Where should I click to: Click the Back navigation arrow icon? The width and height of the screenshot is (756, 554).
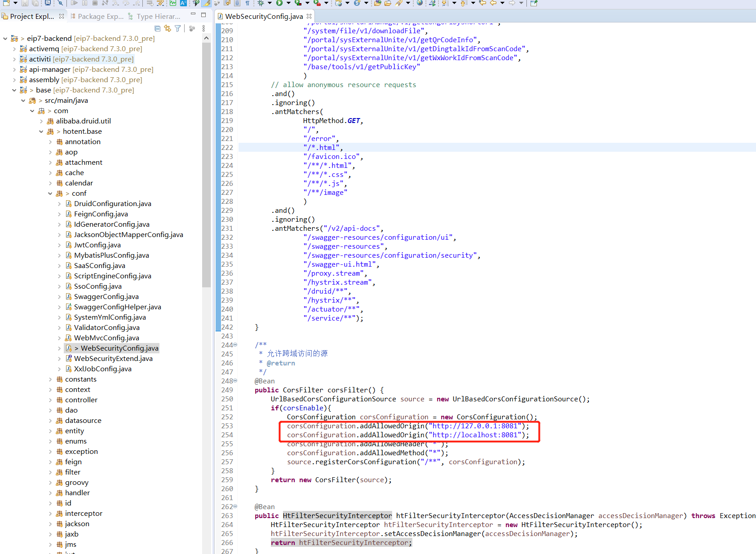point(493,3)
